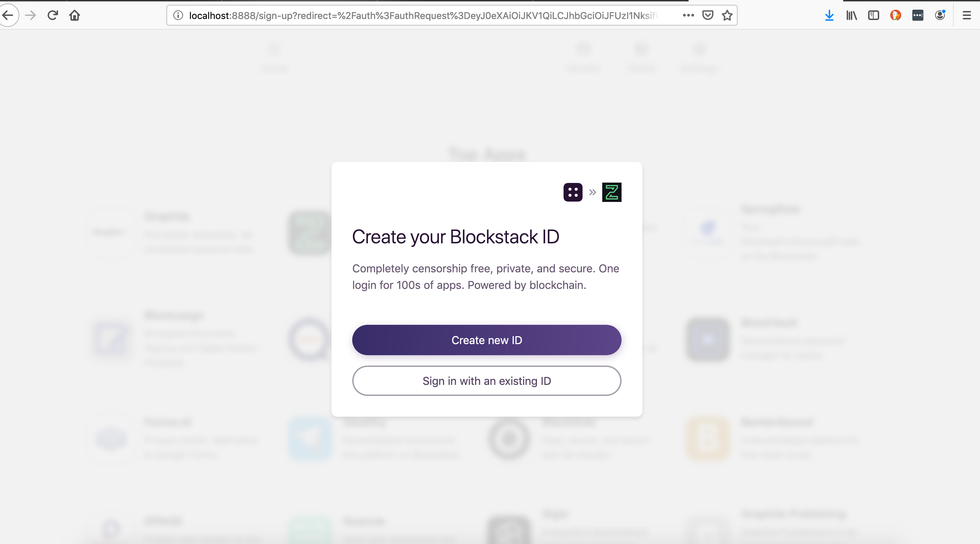Click the Library icon in the toolbar
980x544 pixels.
click(x=851, y=15)
